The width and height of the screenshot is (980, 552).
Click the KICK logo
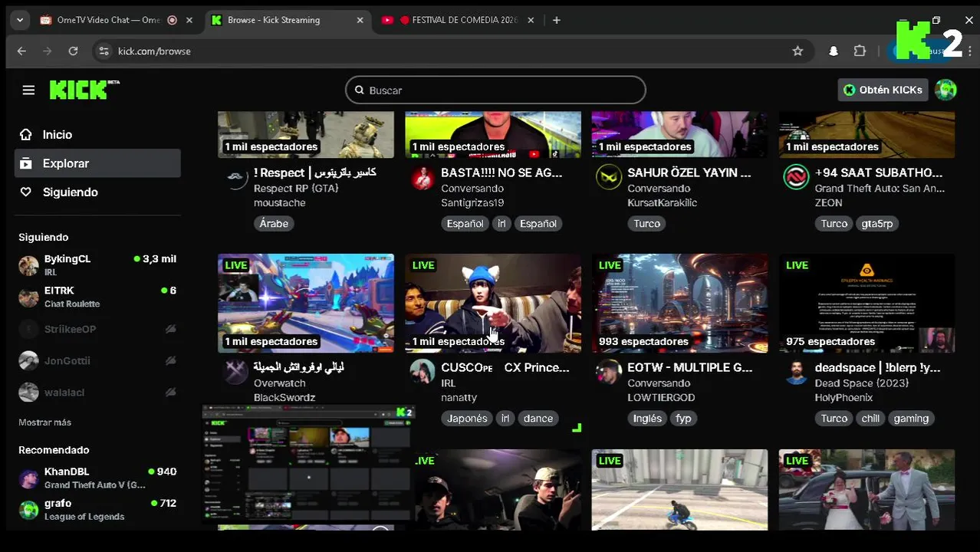coord(84,90)
